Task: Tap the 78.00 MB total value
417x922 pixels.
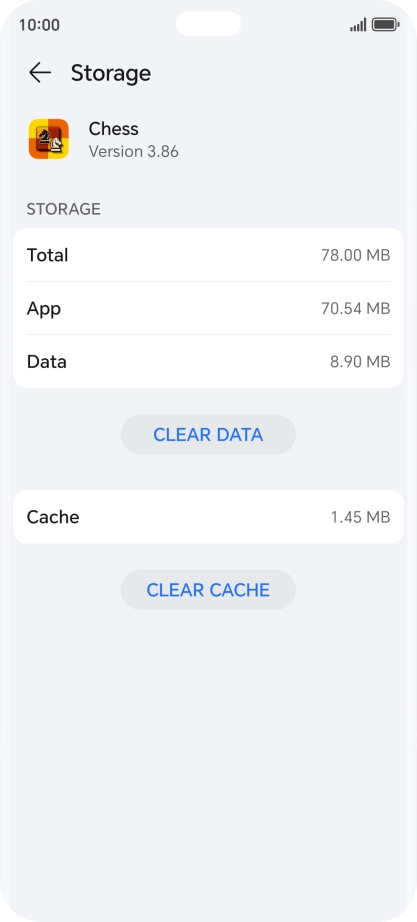Action: 356,255
